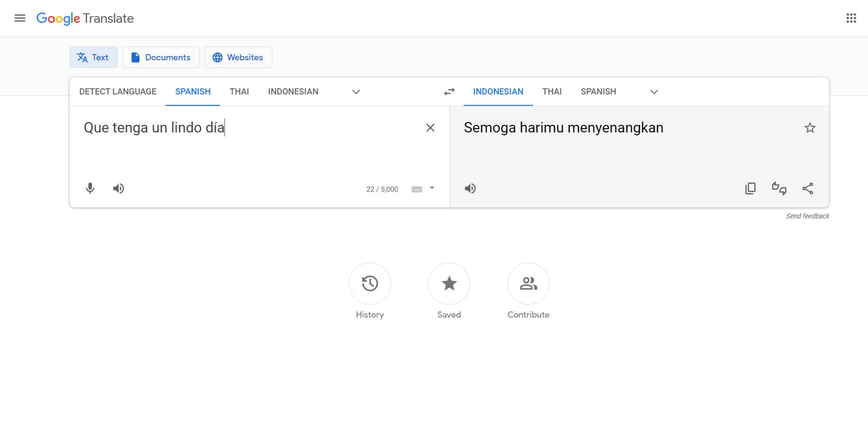868x441 pixels.
Task: Switch target language to Thai
Action: pos(552,92)
